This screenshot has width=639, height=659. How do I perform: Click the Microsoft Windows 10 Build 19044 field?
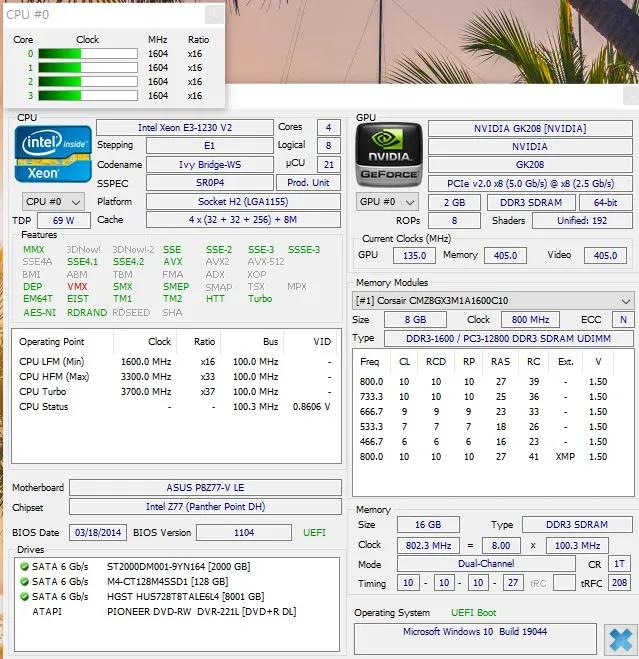475,639
